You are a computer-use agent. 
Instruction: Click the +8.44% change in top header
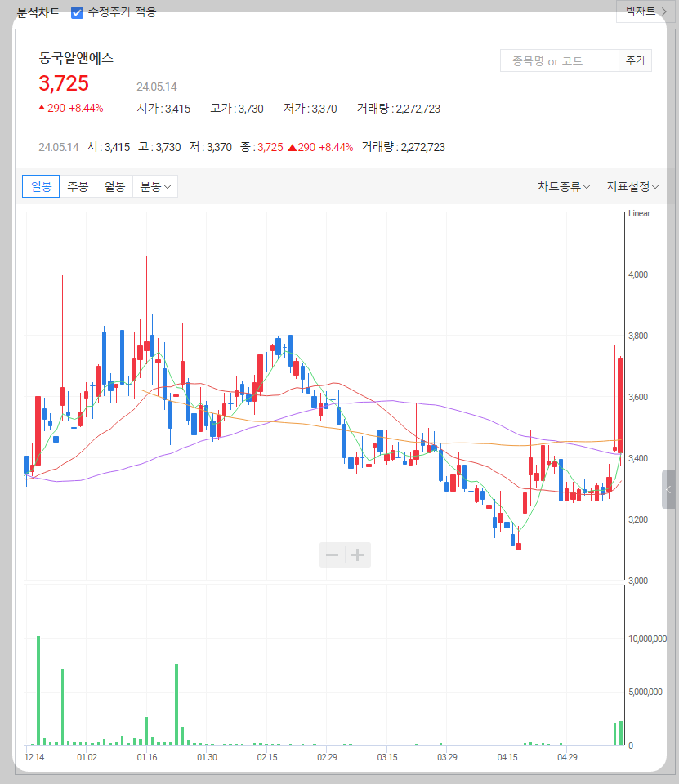pos(86,108)
